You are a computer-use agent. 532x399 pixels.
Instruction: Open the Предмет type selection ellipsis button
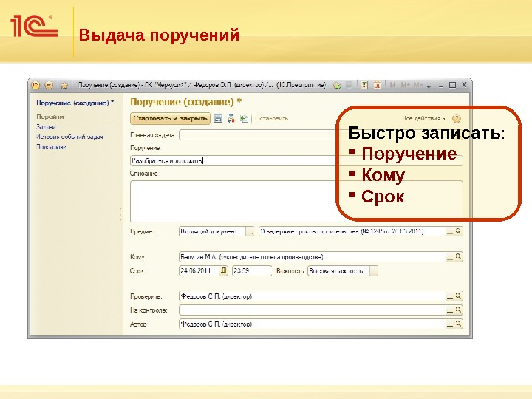[250, 231]
